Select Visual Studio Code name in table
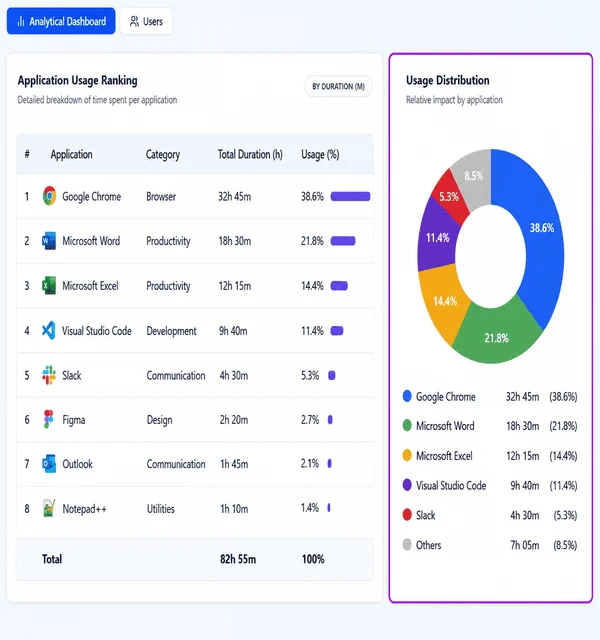 pyautogui.click(x=97, y=330)
